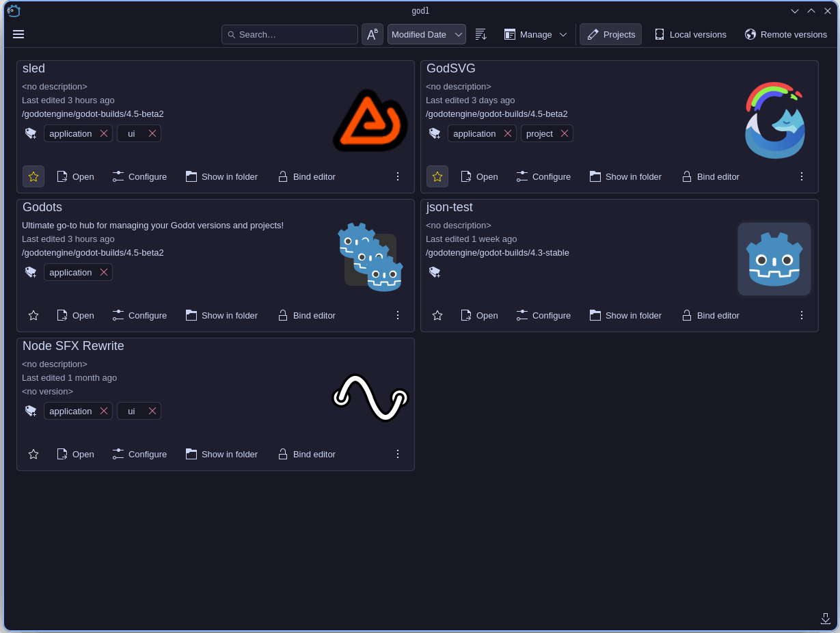
Task: Bind editor for json-test project
Action: [711, 315]
